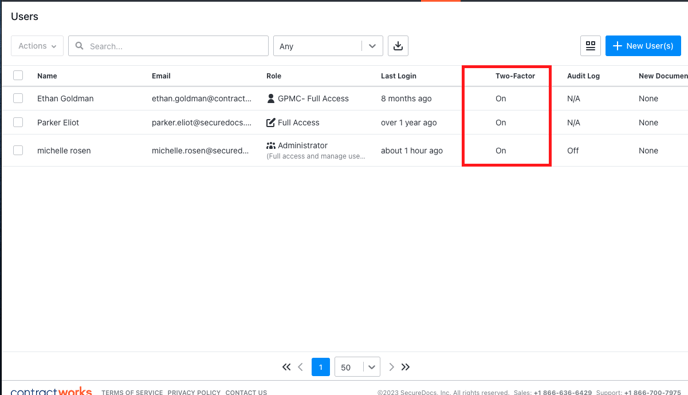The image size is (688, 395).
Task: Sort by the Email column header
Action: tap(161, 76)
